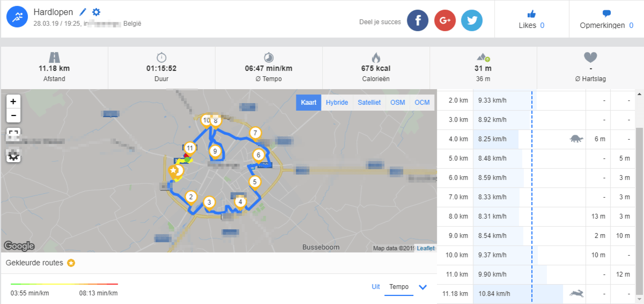This screenshot has width=644, height=304.
Task: Open the Leaflet attribution link
Action: (426, 248)
